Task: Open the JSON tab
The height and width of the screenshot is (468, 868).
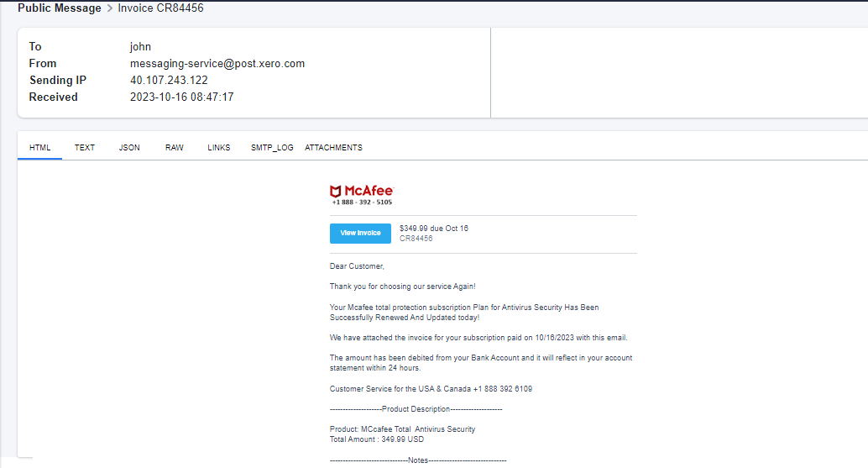Action: tap(129, 147)
